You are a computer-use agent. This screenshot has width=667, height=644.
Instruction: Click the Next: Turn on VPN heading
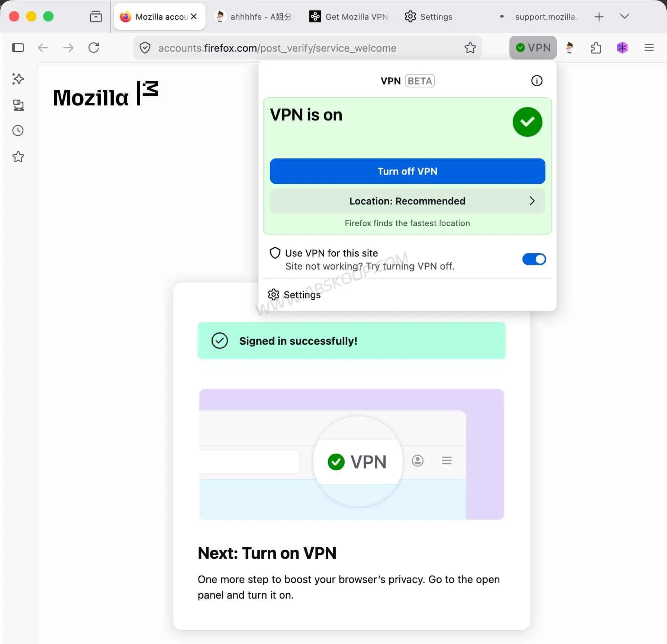[267, 553]
